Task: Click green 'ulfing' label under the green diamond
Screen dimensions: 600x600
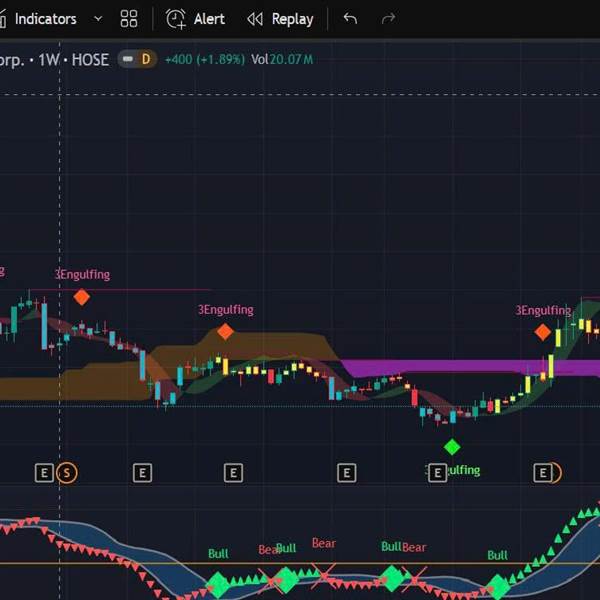Action: [x=464, y=470]
